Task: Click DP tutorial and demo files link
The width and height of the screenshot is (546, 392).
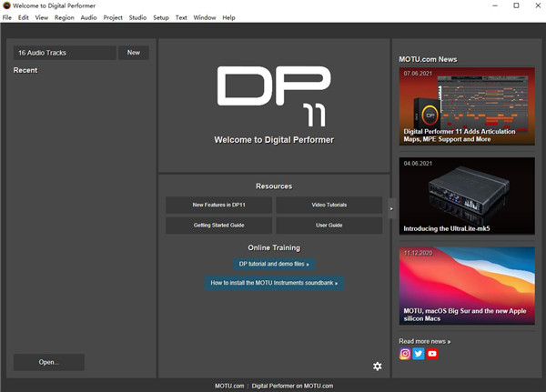Action: click(274, 264)
